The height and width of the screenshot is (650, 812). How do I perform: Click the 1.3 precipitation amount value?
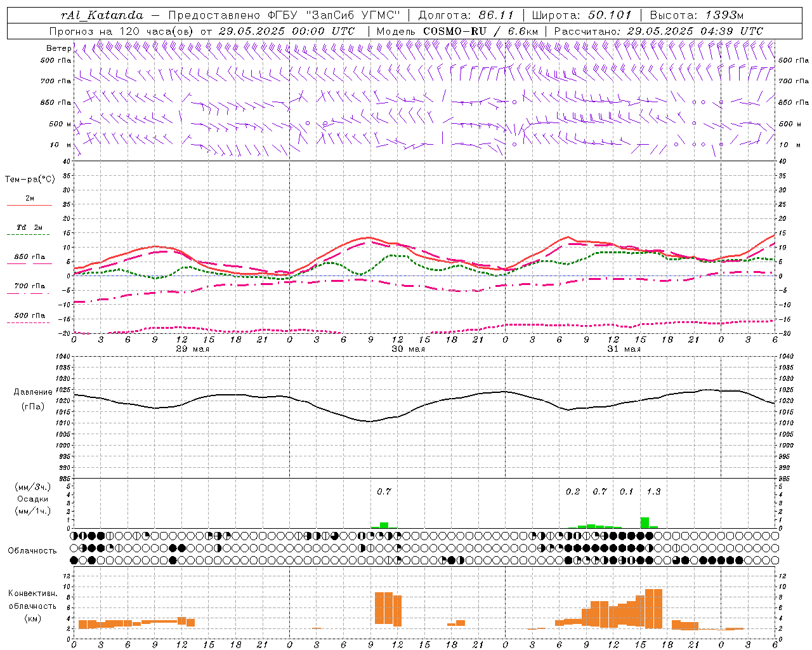tap(653, 491)
